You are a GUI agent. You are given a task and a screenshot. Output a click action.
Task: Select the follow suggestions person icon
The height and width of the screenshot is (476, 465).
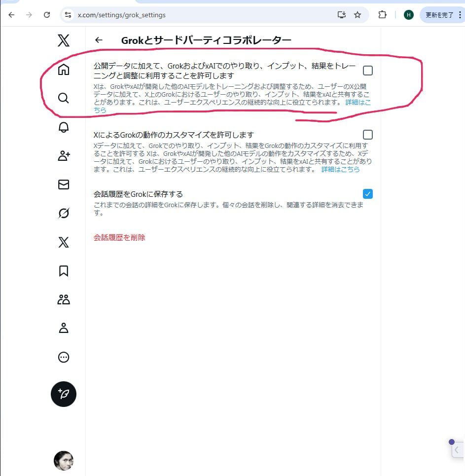[63, 156]
